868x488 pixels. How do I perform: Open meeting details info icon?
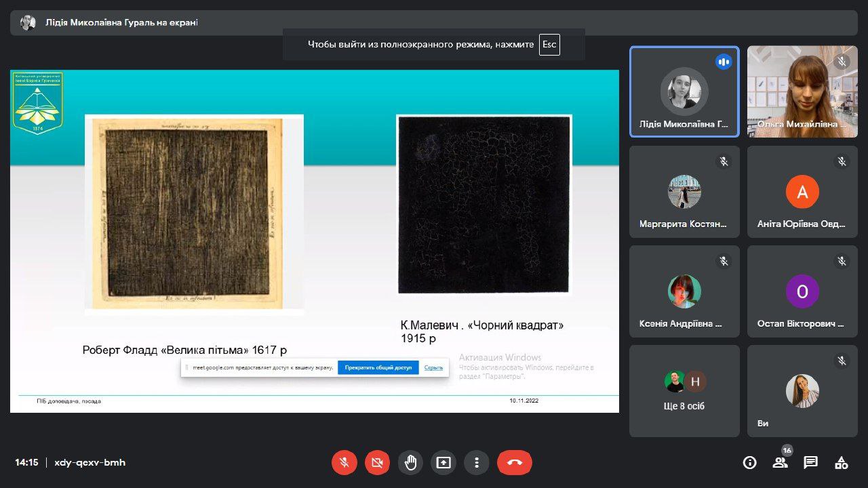749,462
